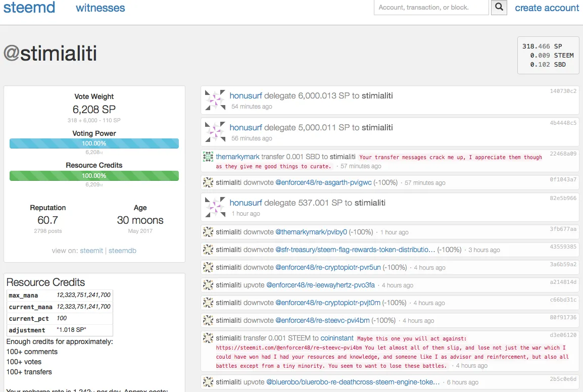Click stimialiti avatar on re-leewayhertz-pvo3fa upvote row

(208, 285)
